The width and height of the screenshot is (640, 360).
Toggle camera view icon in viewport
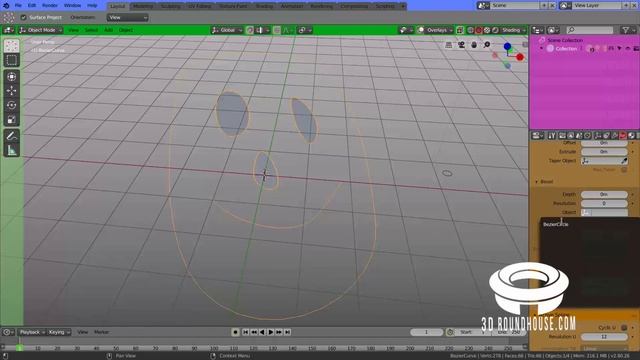coord(461,45)
